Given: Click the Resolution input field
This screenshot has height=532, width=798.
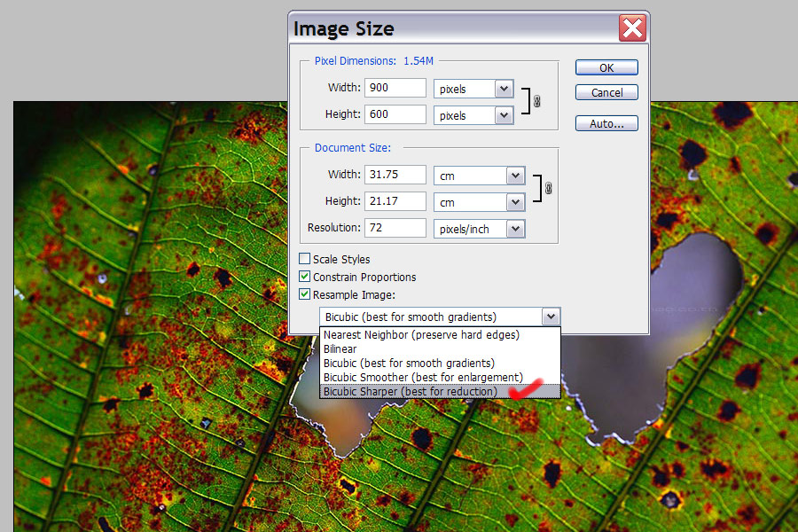Looking at the screenshot, I should coord(395,228).
